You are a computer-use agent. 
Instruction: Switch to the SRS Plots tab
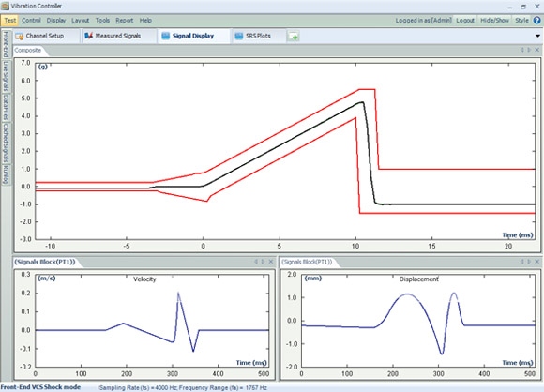(x=259, y=36)
